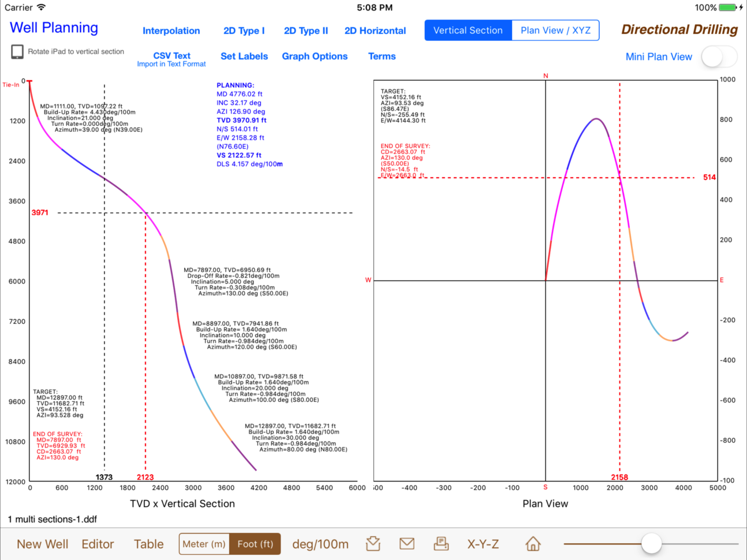Switch to the Plan View / XYZ tab
Image resolution: width=747 pixels, height=560 pixels.
pyautogui.click(x=555, y=30)
